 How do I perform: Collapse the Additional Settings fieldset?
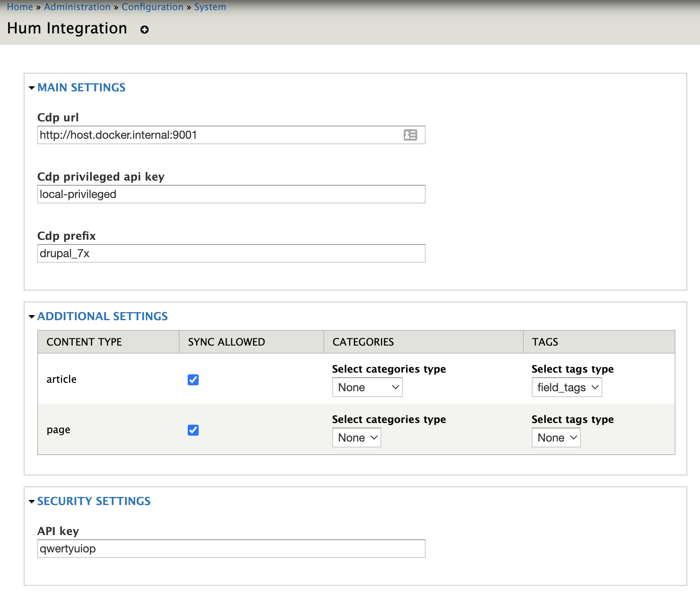click(x=102, y=316)
